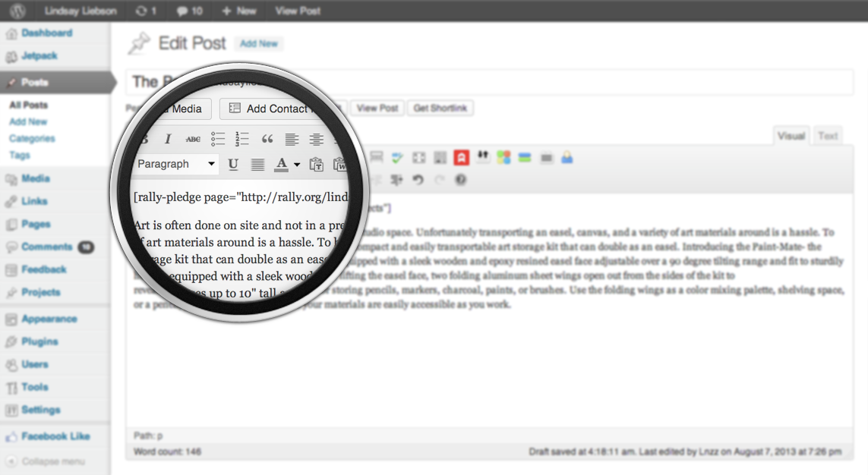The width and height of the screenshot is (868, 475).
Task: Align text left
Action: click(x=292, y=140)
